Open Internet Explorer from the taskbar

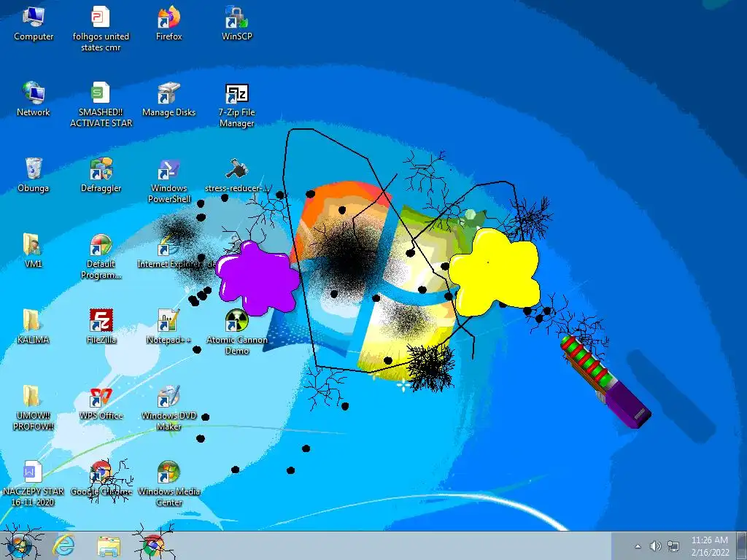coord(64,546)
